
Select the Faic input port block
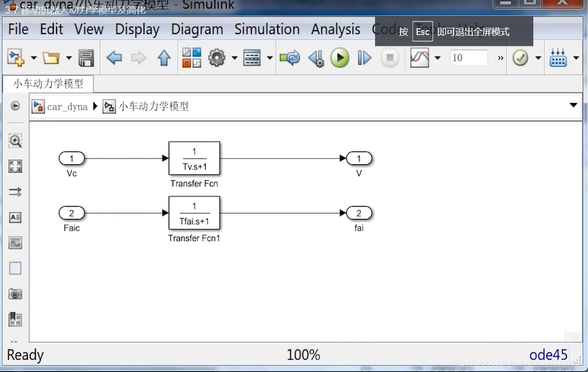[x=71, y=212]
